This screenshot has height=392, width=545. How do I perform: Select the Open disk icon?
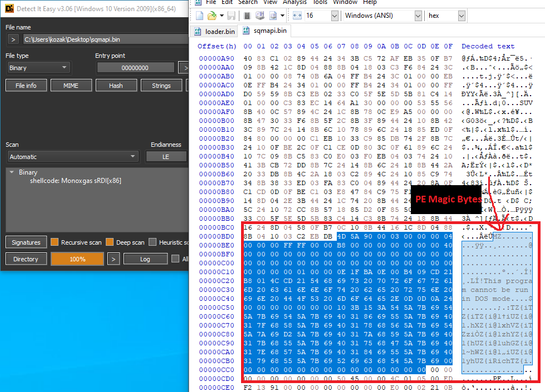pyautogui.click(x=260, y=16)
